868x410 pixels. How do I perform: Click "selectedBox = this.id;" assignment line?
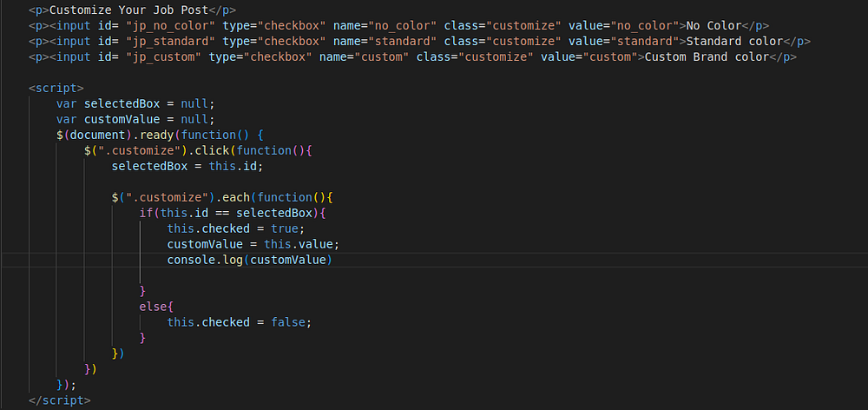pos(187,166)
